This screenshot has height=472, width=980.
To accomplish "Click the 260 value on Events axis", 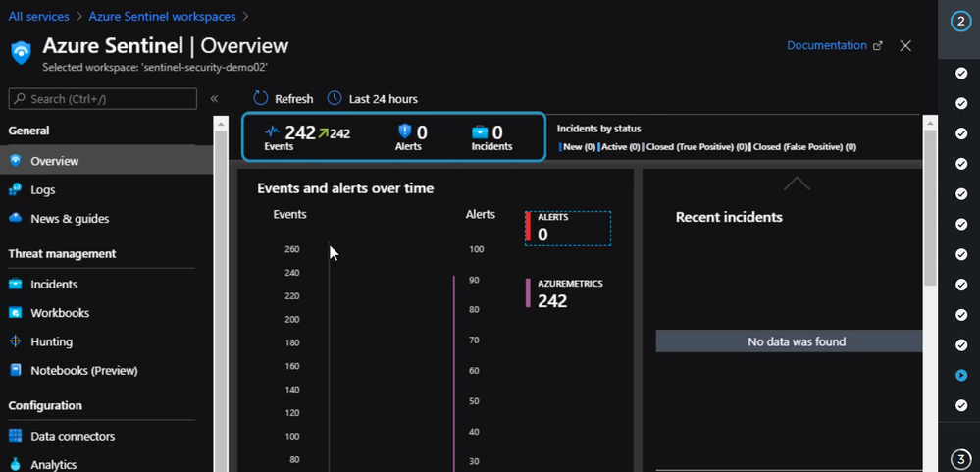I will 292,249.
